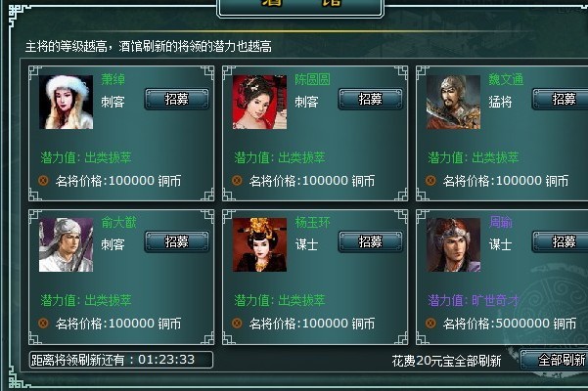Viewport: 588px width, 391px height.
Task: Click the 全部刷新 button
Action: (x=555, y=361)
